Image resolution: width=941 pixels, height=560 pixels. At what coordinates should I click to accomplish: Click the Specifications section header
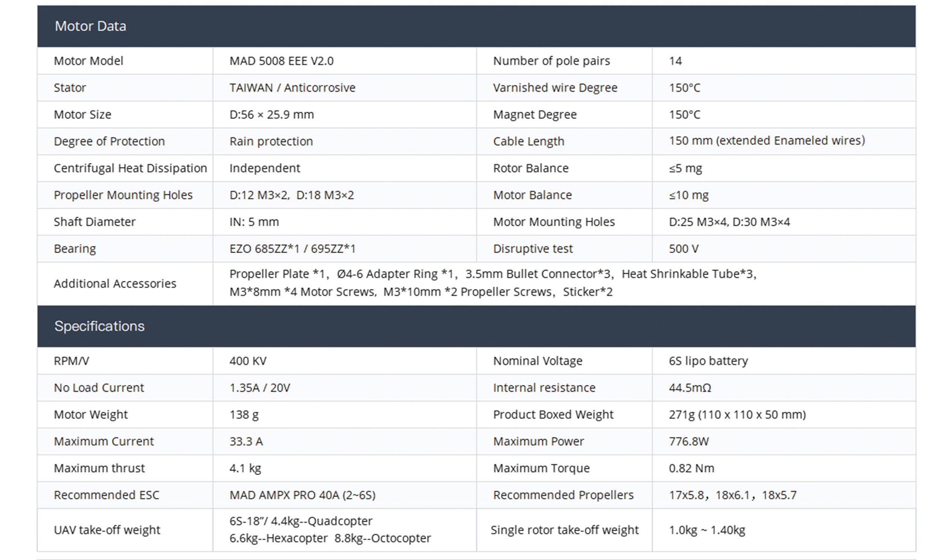click(x=99, y=326)
